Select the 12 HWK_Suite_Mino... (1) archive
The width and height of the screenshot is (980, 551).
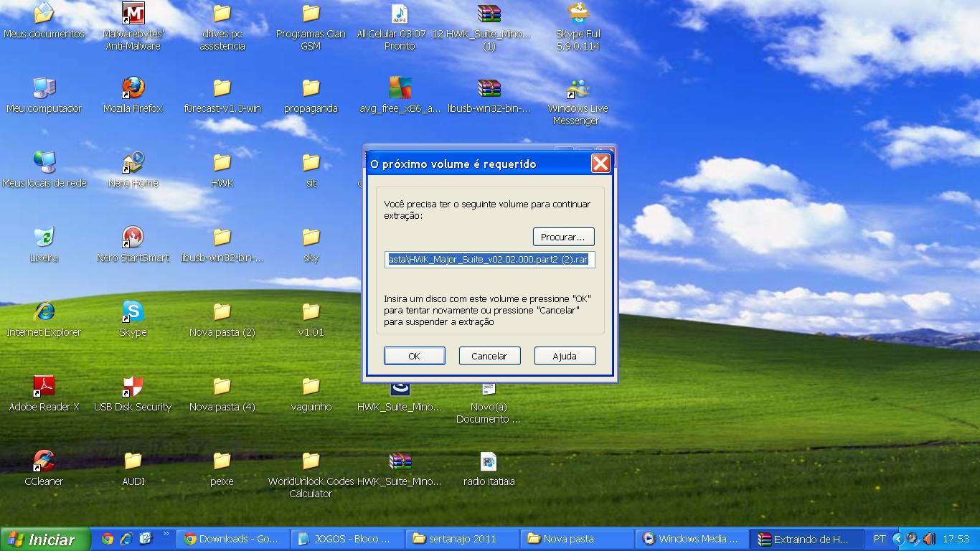coord(489,26)
